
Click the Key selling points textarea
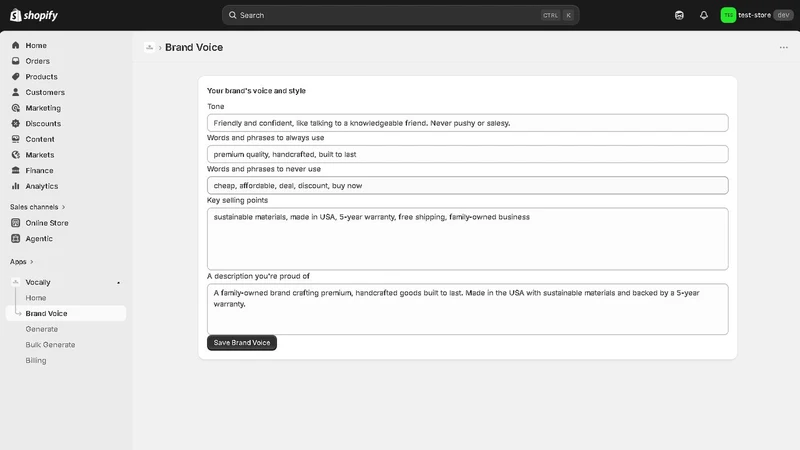[467, 239]
